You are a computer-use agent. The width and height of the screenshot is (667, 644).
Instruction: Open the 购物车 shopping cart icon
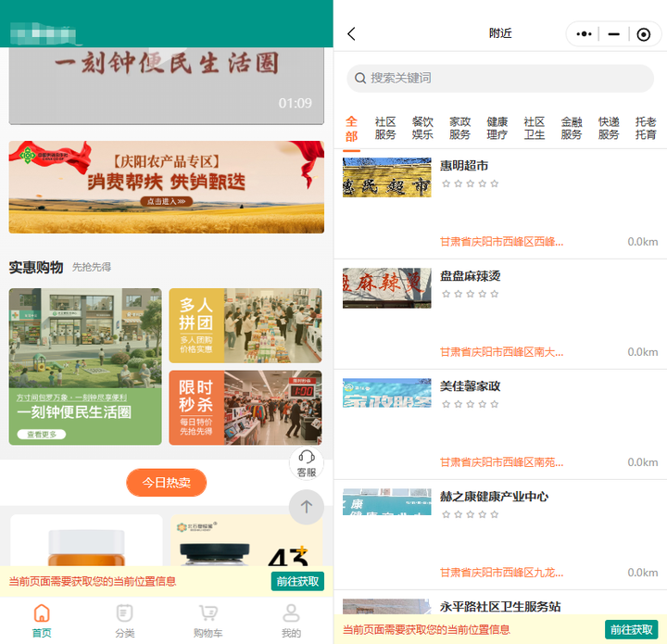pos(208,613)
